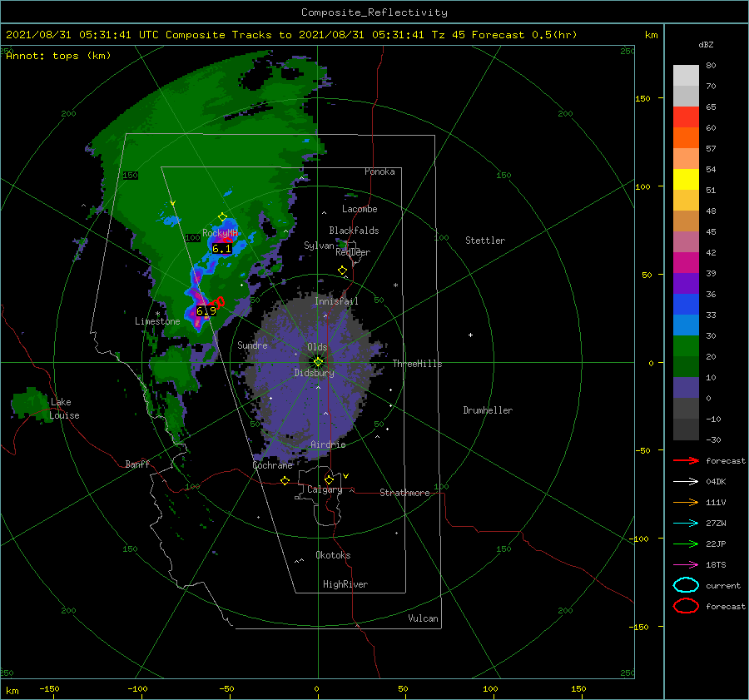749x700 pixels.
Task: Click the Innisfail town label
Action: click(x=336, y=301)
